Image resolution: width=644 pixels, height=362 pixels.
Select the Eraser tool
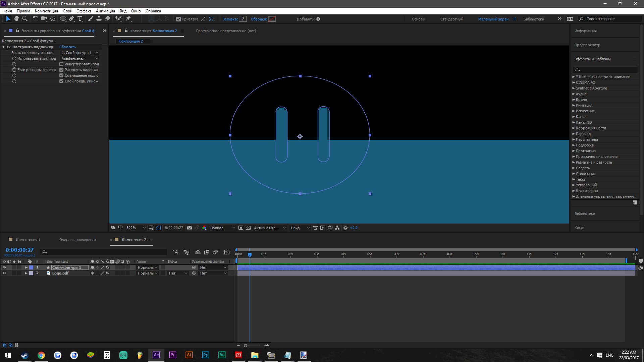[x=107, y=19]
